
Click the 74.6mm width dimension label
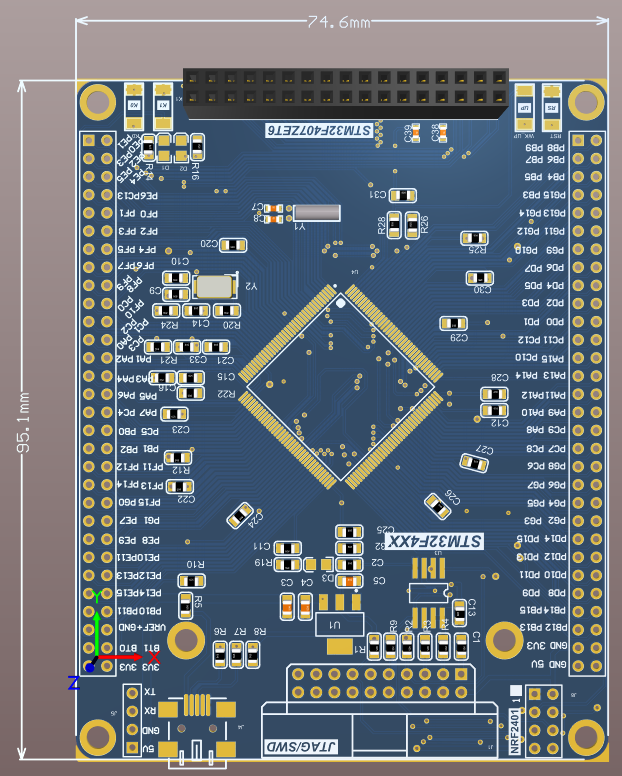338,22
